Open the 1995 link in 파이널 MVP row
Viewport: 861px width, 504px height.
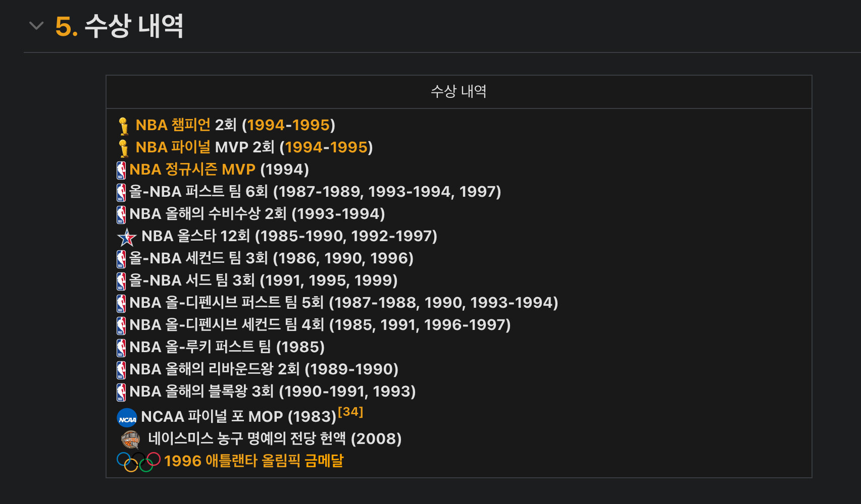tap(348, 147)
